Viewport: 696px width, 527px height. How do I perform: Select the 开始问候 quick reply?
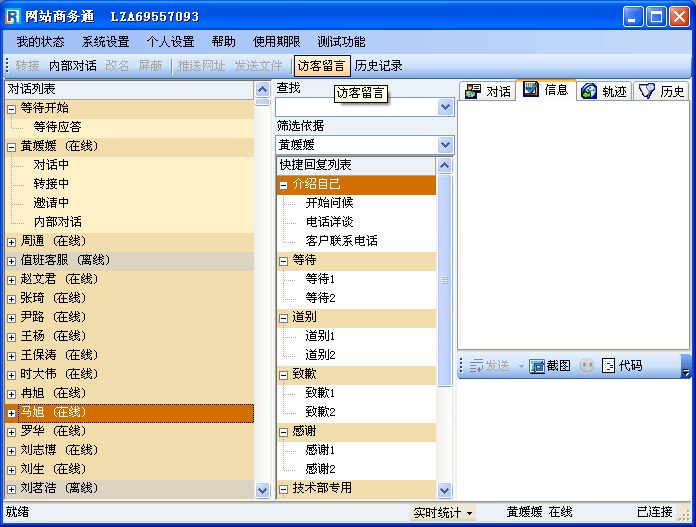[329, 203]
